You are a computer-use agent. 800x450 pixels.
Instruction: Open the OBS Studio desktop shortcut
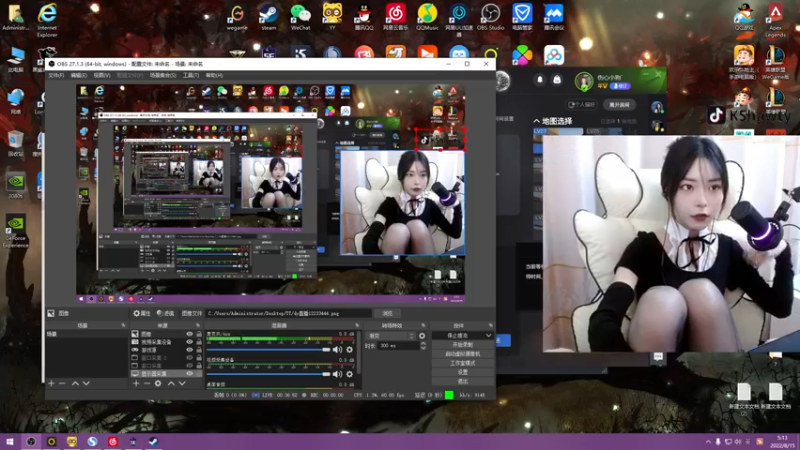(490, 17)
